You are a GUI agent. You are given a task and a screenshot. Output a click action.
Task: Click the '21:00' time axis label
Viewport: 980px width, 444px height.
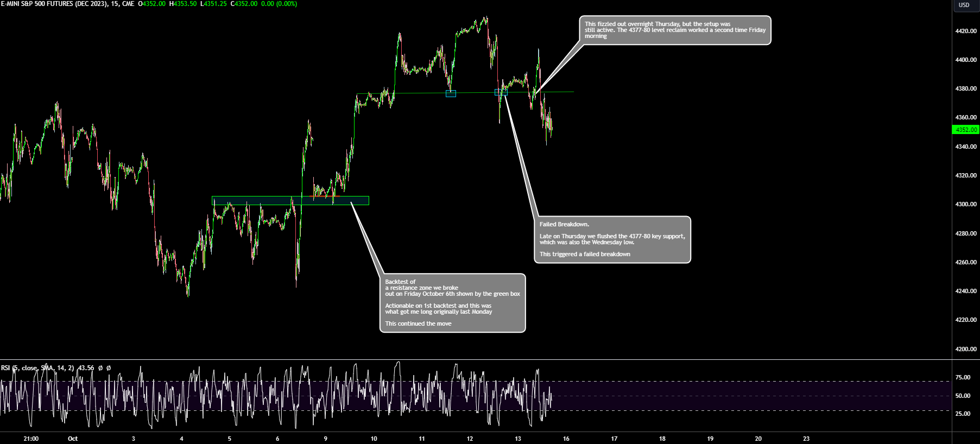click(x=31, y=439)
